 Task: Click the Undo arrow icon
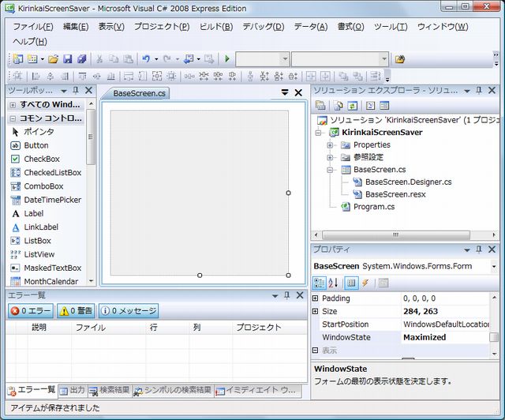coord(146,59)
